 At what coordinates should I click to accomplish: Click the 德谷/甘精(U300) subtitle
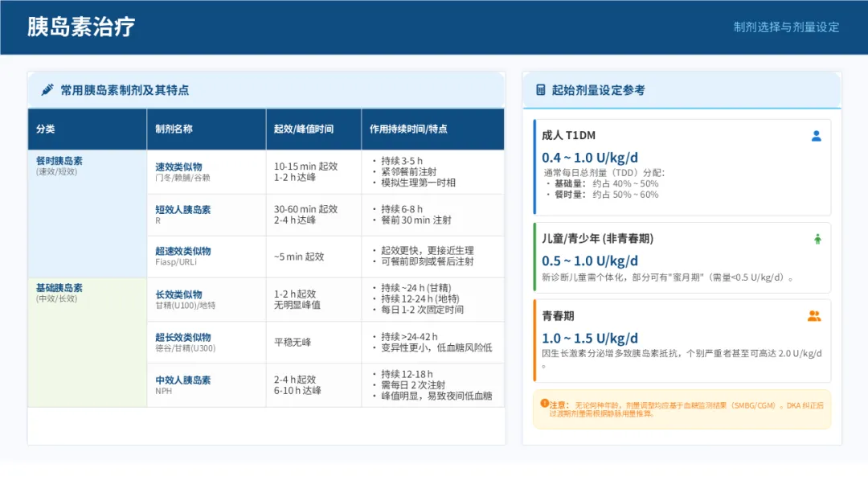coord(186,348)
